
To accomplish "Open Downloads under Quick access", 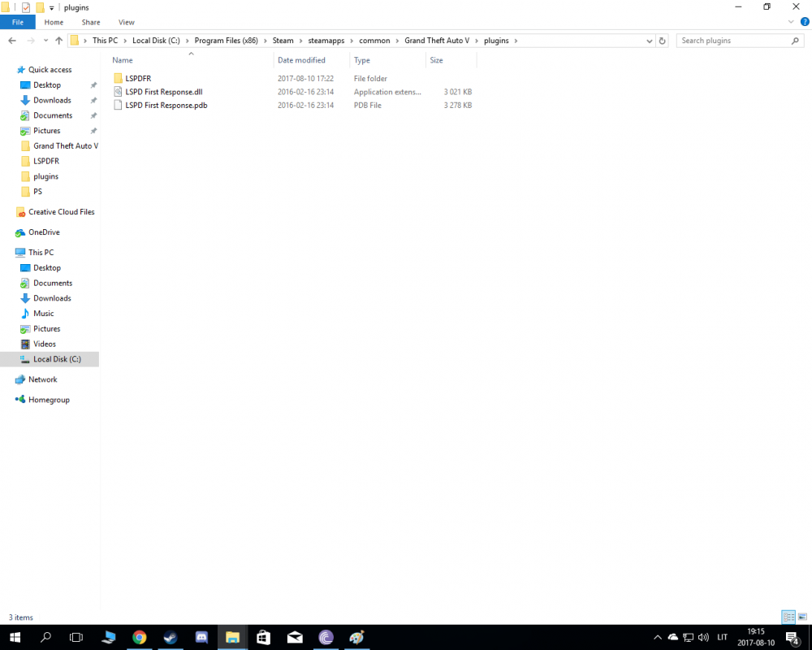I will pyautogui.click(x=52, y=100).
